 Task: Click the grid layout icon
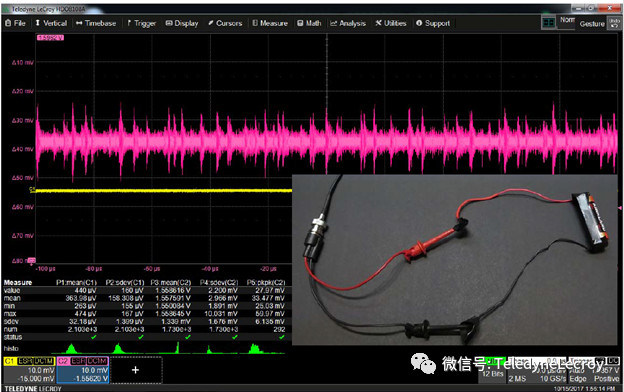click(x=549, y=23)
